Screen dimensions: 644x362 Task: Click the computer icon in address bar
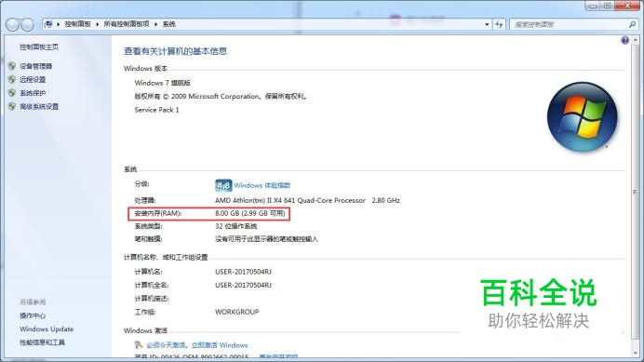pos(48,24)
